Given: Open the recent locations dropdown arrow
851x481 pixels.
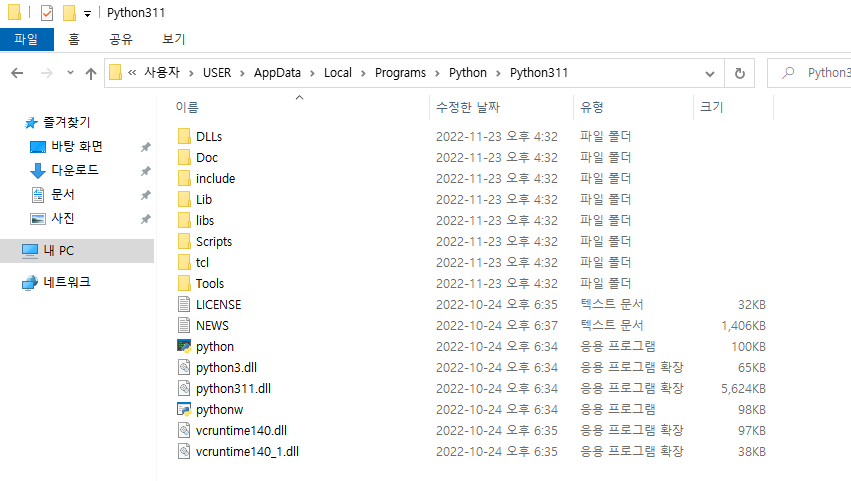Looking at the screenshot, I should pos(70,73).
